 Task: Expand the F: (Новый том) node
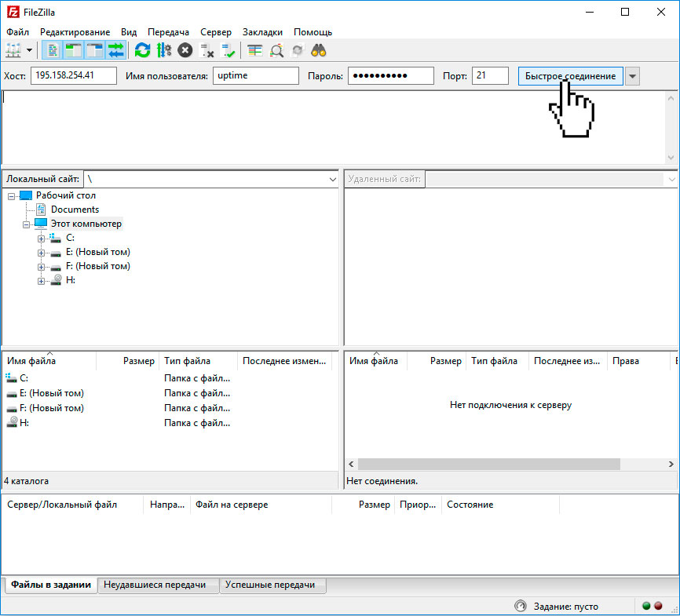tap(41, 267)
